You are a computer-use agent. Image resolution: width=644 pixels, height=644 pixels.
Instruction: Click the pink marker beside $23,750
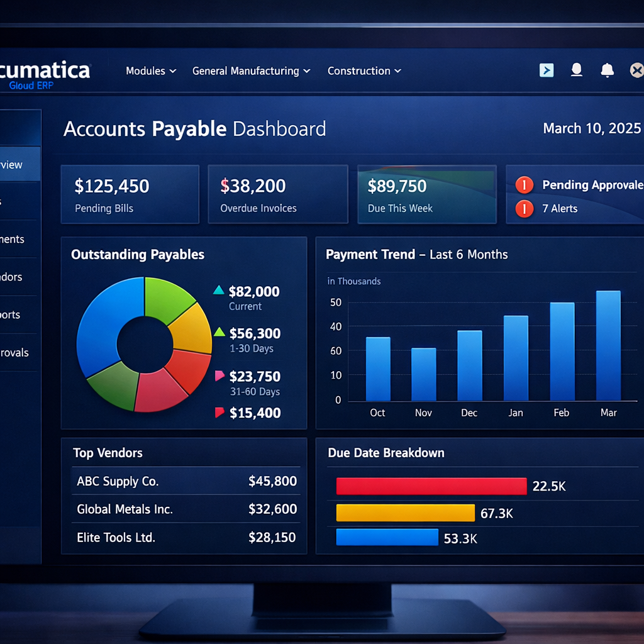coord(219,376)
